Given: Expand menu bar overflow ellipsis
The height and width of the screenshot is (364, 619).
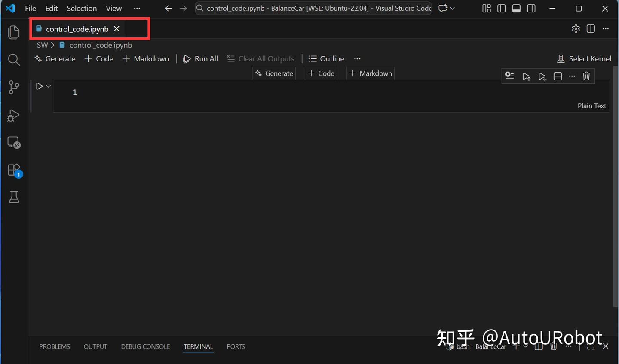Looking at the screenshot, I should pyautogui.click(x=137, y=8).
